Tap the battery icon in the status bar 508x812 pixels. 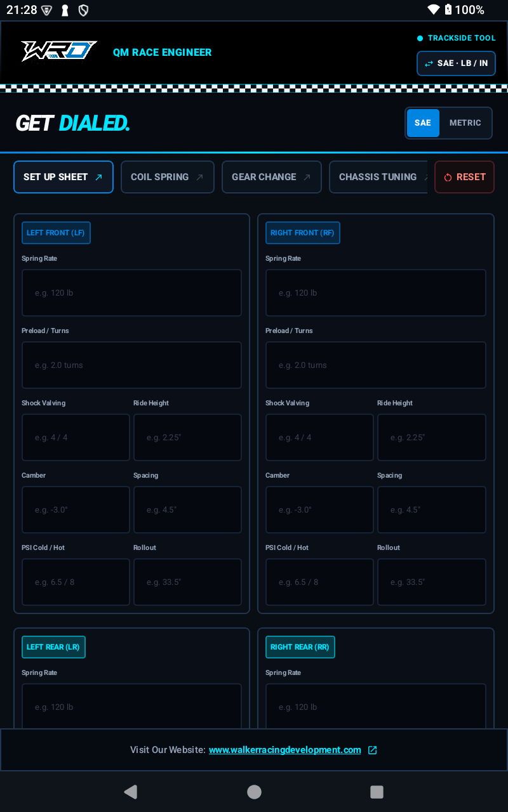[x=448, y=10]
